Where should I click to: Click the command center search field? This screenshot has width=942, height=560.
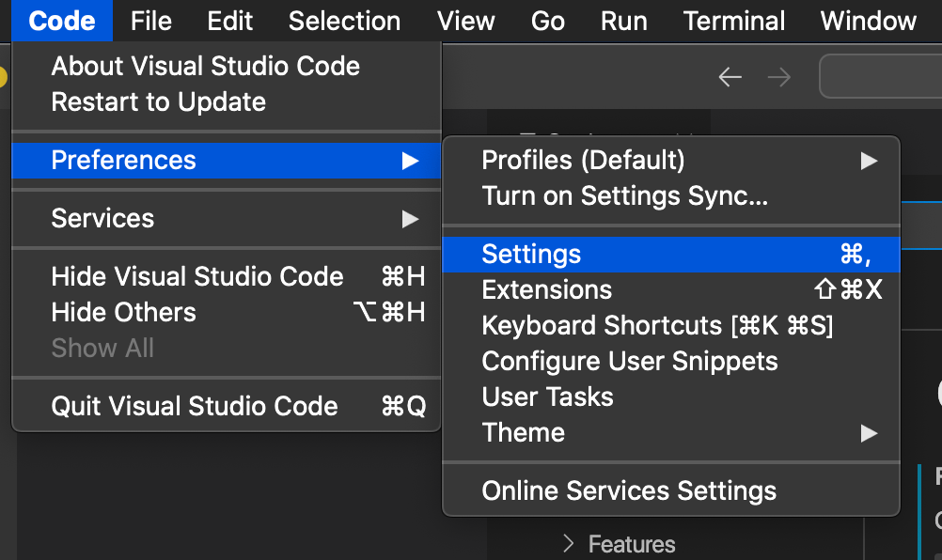(880, 77)
